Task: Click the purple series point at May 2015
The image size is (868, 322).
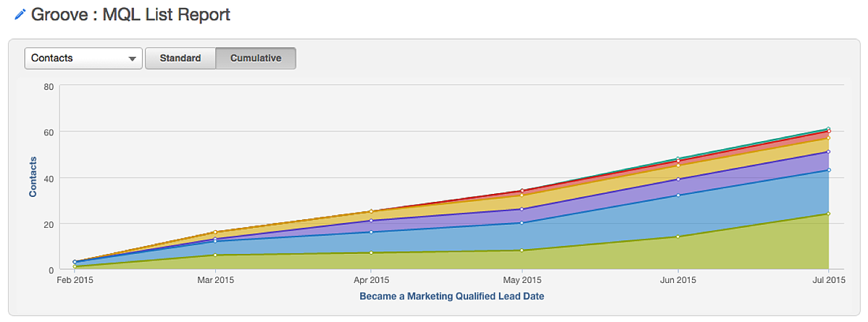Action: [x=521, y=209]
